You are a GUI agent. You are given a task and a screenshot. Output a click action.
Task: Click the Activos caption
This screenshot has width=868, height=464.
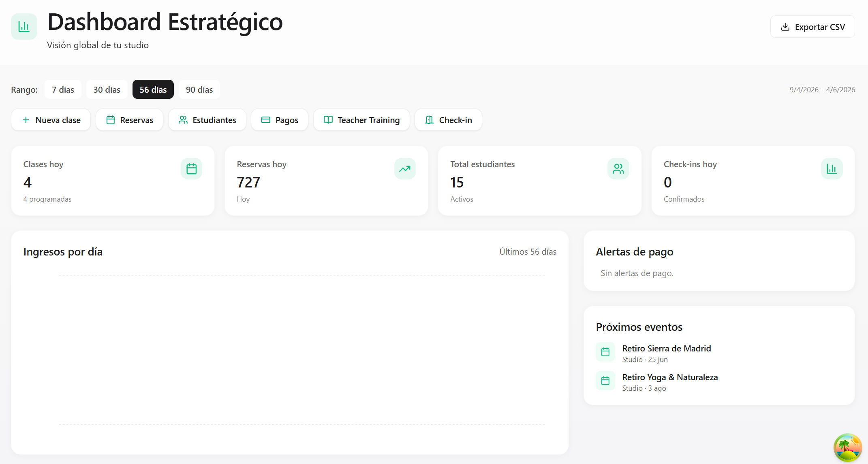pyautogui.click(x=462, y=199)
